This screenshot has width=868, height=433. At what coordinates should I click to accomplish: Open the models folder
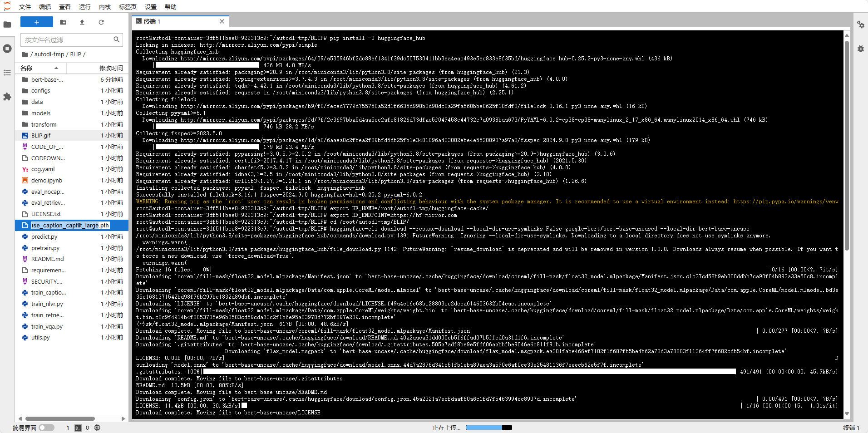point(73,113)
